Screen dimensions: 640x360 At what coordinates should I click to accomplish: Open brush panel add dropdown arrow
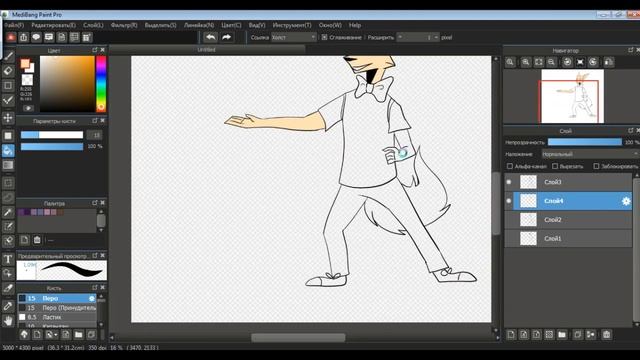click(x=56, y=335)
